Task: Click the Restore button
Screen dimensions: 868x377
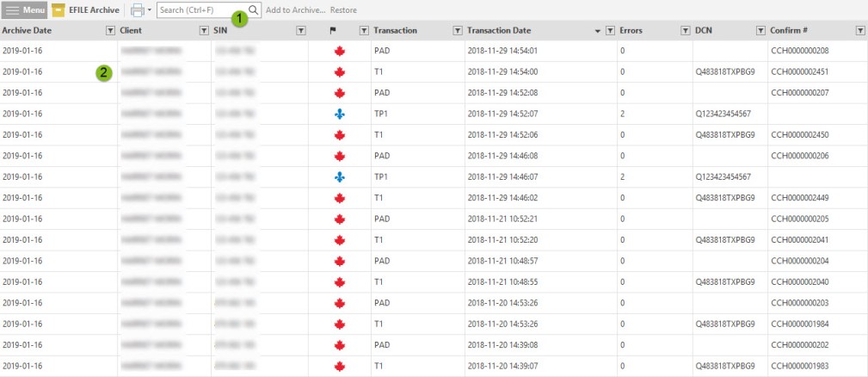Action: [343, 10]
